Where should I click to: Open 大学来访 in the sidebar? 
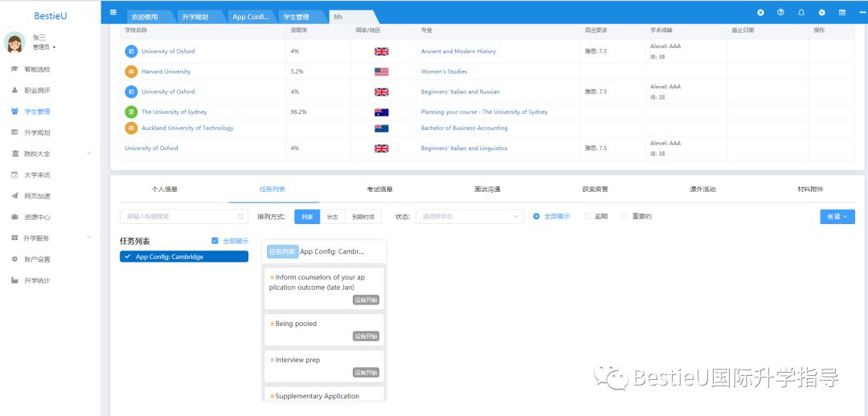(x=37, y=175)
